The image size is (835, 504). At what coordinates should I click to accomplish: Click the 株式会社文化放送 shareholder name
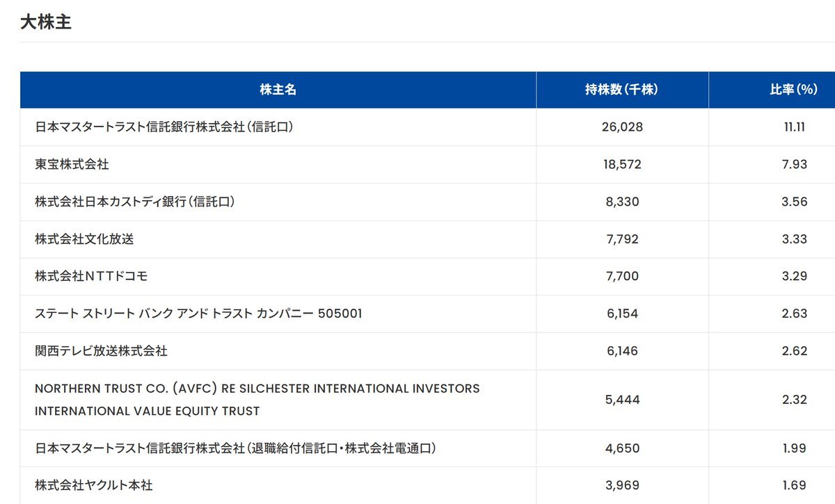point(85,239)
